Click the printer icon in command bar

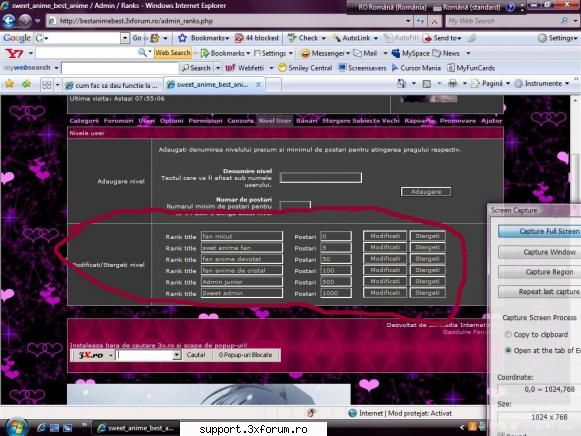tap(452, 84)
